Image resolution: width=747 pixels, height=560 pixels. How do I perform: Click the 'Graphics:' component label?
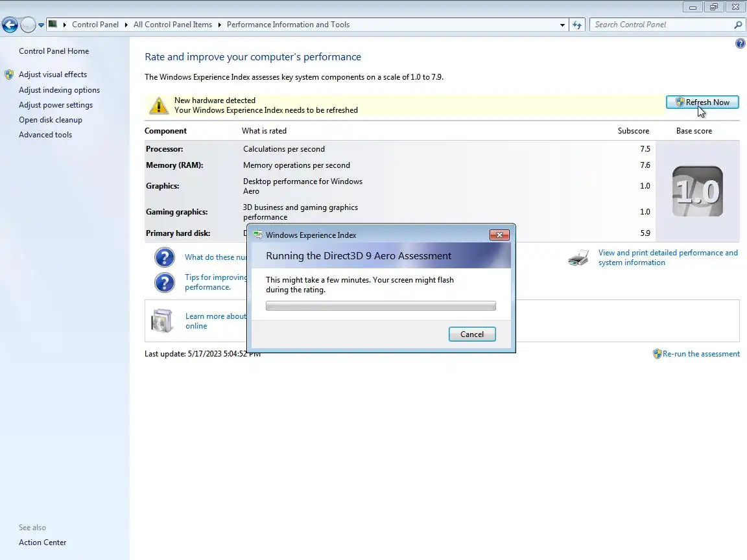click(x=163, y=186)
